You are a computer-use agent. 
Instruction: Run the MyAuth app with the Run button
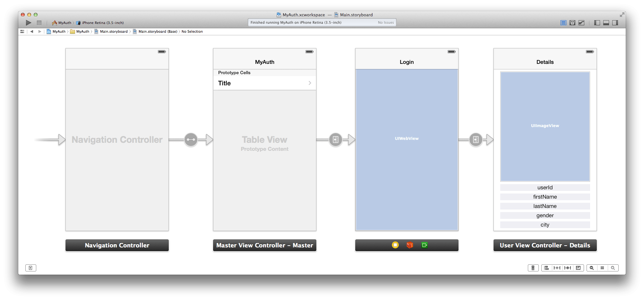28,22
